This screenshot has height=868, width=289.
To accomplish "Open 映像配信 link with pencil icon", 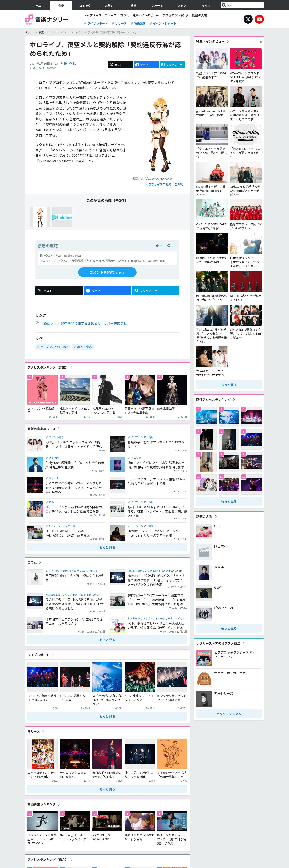I will (x=138, y=24).
